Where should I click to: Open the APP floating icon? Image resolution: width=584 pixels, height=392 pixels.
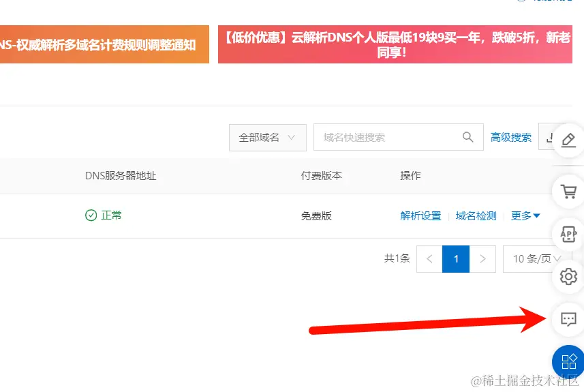tap(568, 234)
